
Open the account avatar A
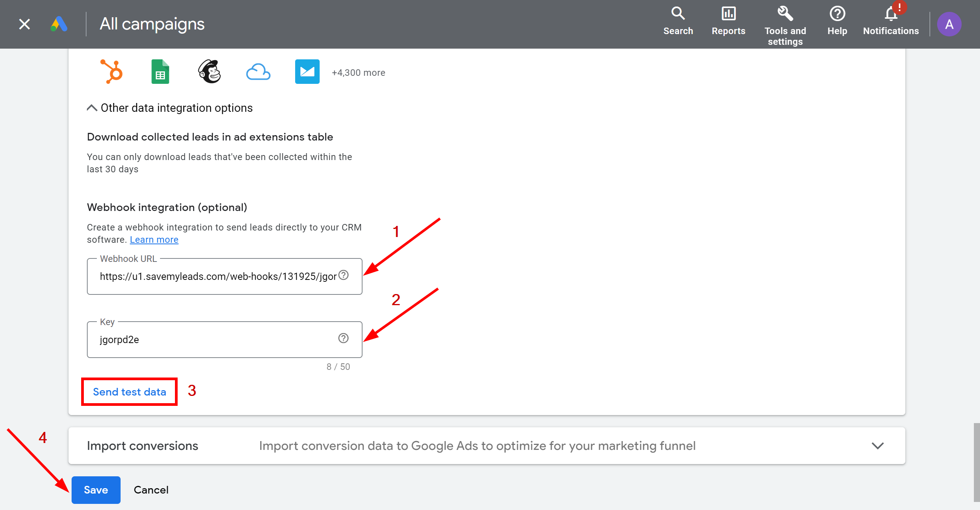pyautogui.click(x=949, y=24)
